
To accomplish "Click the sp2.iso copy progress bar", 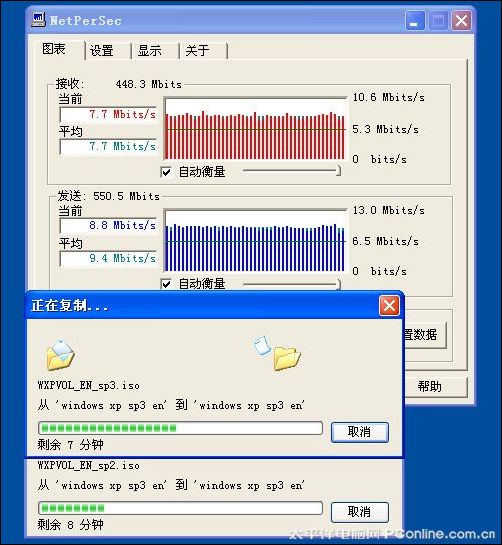I will coord(180,508).
